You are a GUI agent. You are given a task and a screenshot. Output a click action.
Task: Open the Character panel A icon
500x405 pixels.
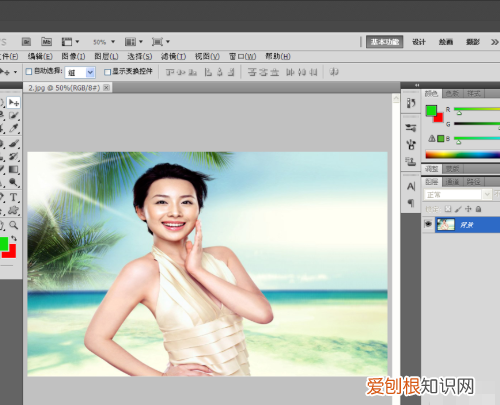(x=411, y=186)
